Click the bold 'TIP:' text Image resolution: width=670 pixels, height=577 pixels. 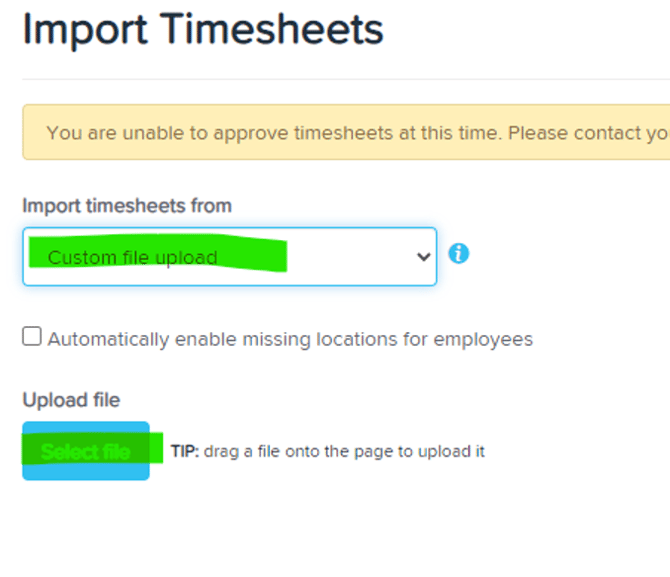[x=185, y=452]
